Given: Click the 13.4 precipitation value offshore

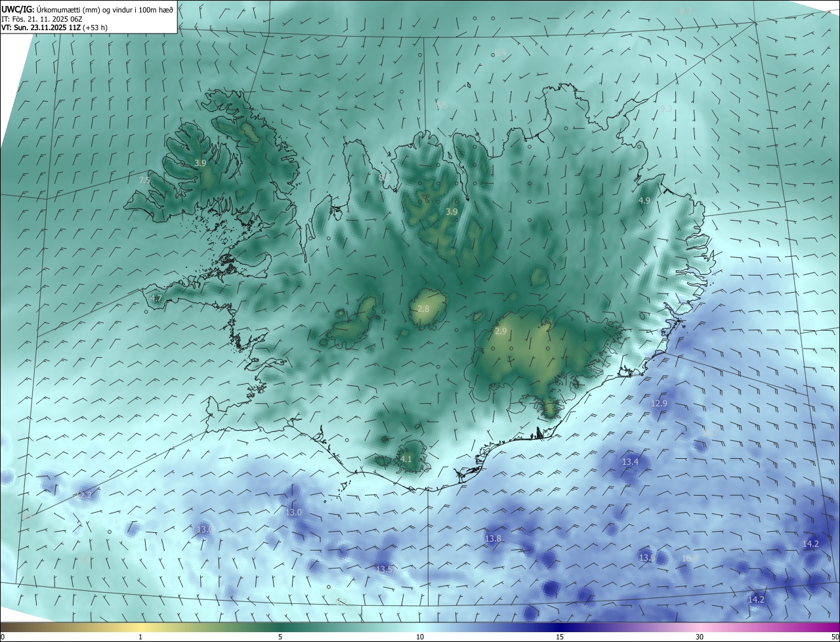Looking at the screenshot, I should point(630,462).
